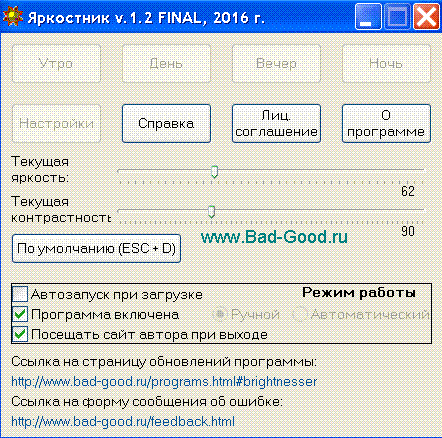The width and height of the screenshot is (442, 438).
Task: Click the Яркостник sun icon in title bar
Action: click(x=13, y=17)
